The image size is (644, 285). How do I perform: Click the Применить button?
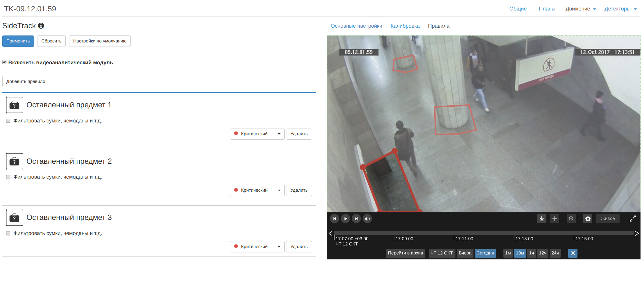click(x=18, y=41)
